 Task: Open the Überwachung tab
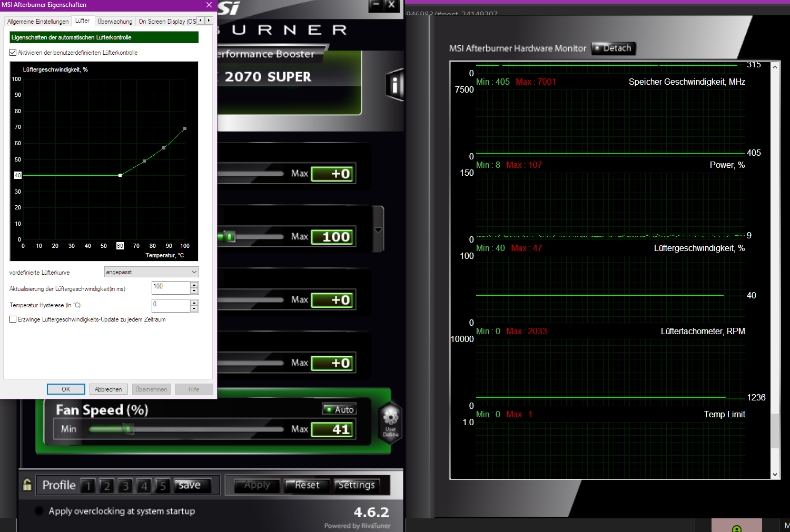point(115,22)
